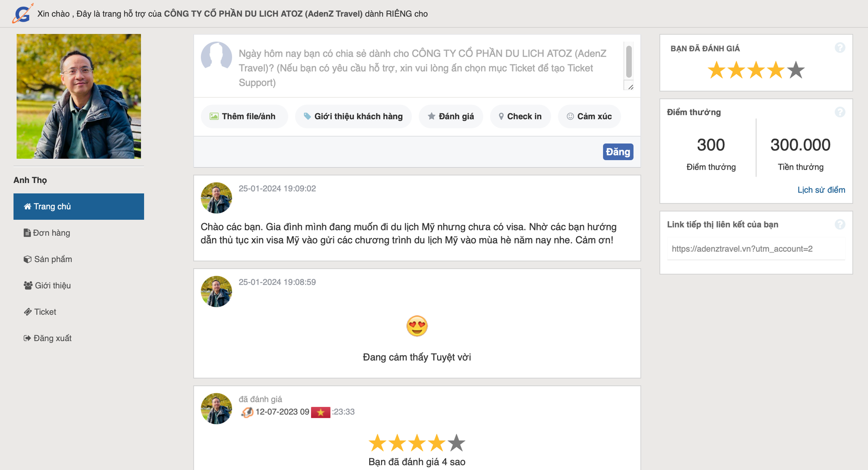Image resolution: width=868 pixels, height=470 pixels.
Task: Click the fifth gray star in rating panel
Action: click(796, 70)
